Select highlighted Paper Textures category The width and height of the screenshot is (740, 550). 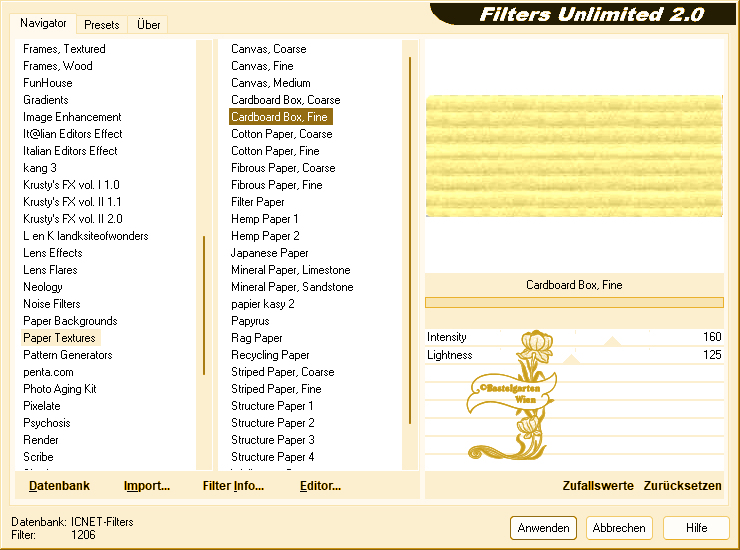click(x=59, y=338)
